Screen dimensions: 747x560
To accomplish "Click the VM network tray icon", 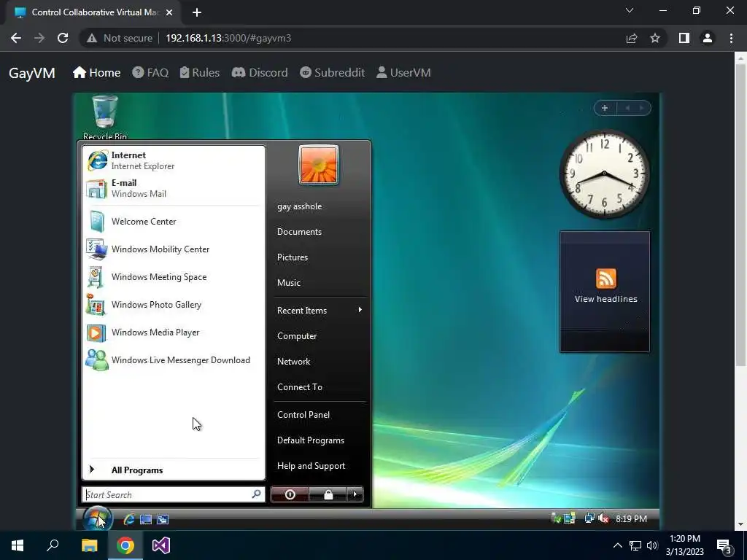I will click(x=589, y=518).
